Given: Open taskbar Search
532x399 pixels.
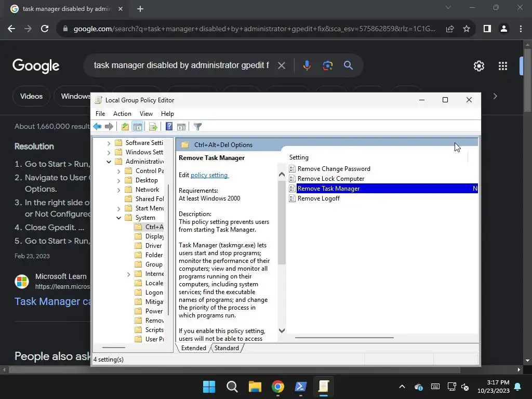Looking at the screenshot, I should (232, 387).
